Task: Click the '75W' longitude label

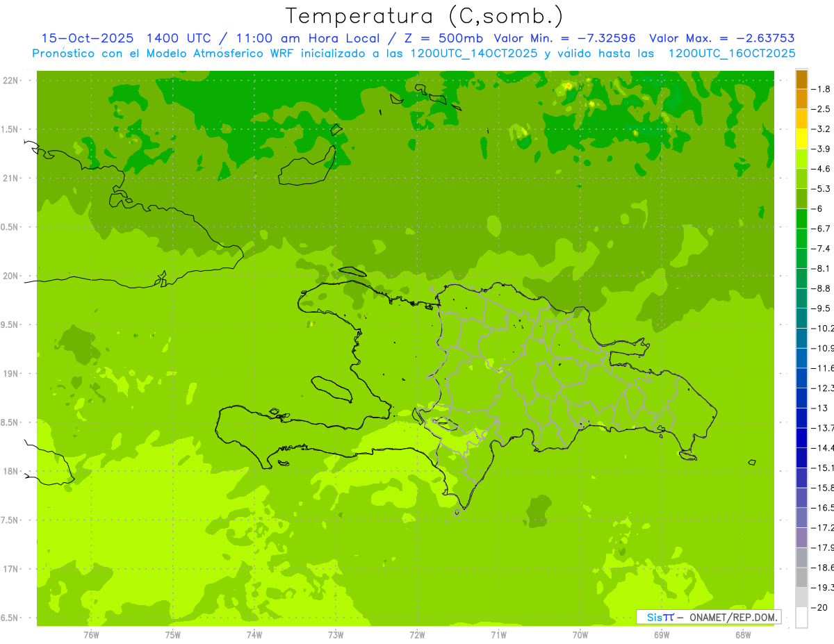Action: (x=173, y=635)
